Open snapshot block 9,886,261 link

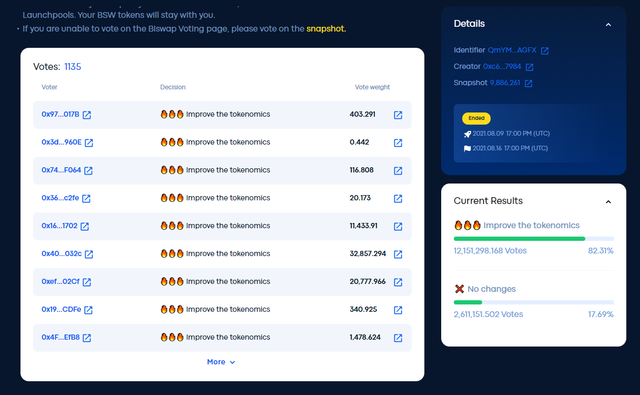point(505,82)
